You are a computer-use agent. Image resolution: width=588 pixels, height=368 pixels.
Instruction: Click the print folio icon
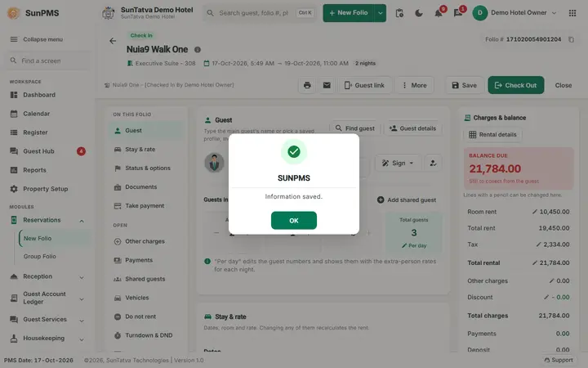click(x=307, y=85)
